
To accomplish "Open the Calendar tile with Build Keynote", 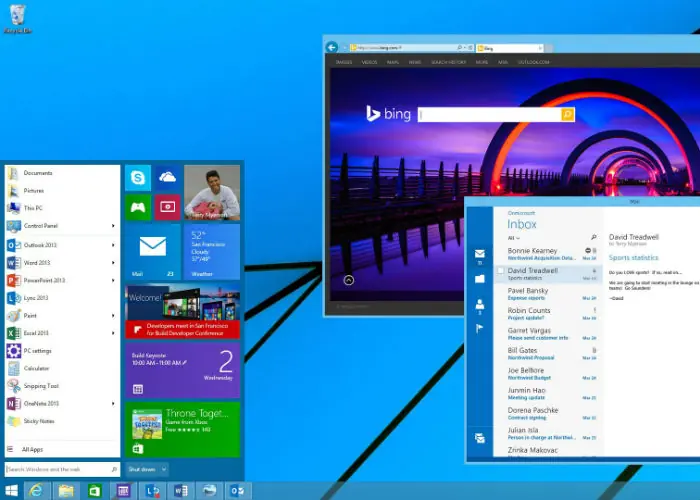I will pyautogui.click(x=183, y=370).
